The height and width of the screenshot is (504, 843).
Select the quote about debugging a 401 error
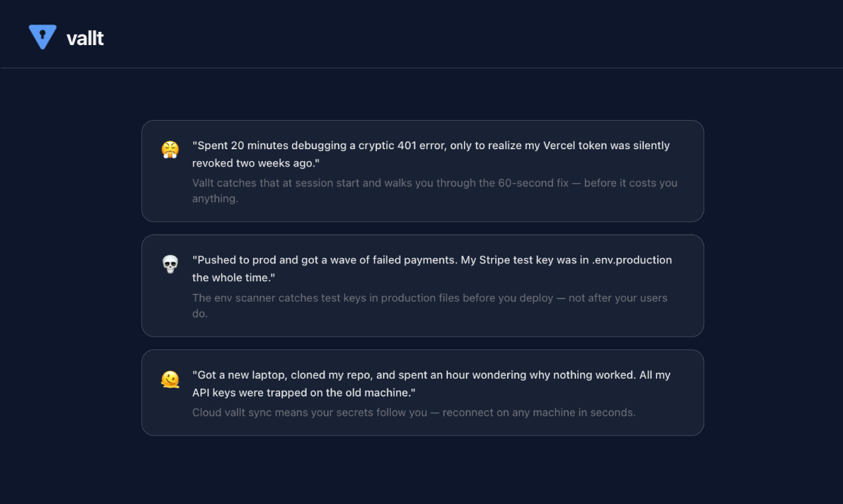tap(430, 154)
